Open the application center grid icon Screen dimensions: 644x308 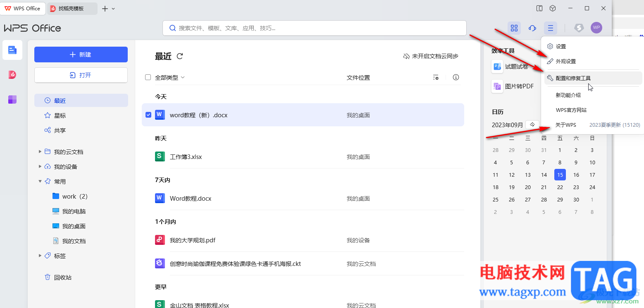click(514, 28)
